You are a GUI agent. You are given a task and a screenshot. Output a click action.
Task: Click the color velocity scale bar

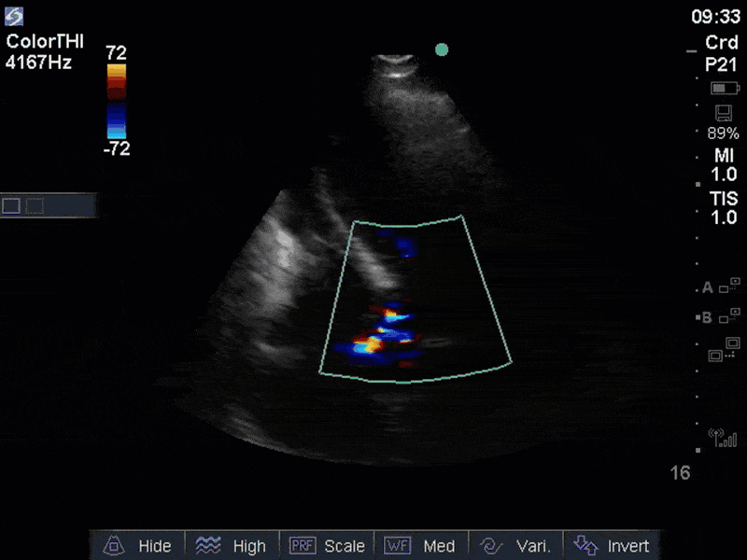(117, 101)
